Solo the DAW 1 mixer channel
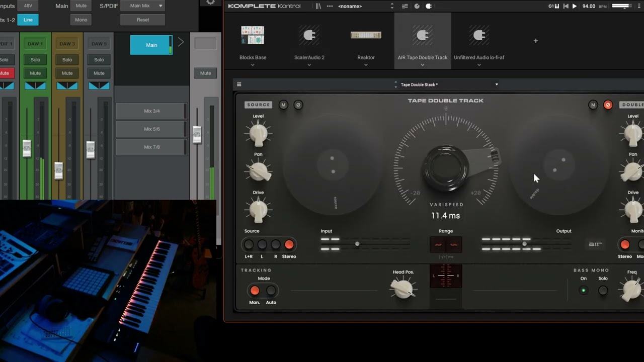The width and height of the screenshot is (644, 362). [x=35, y=60]
